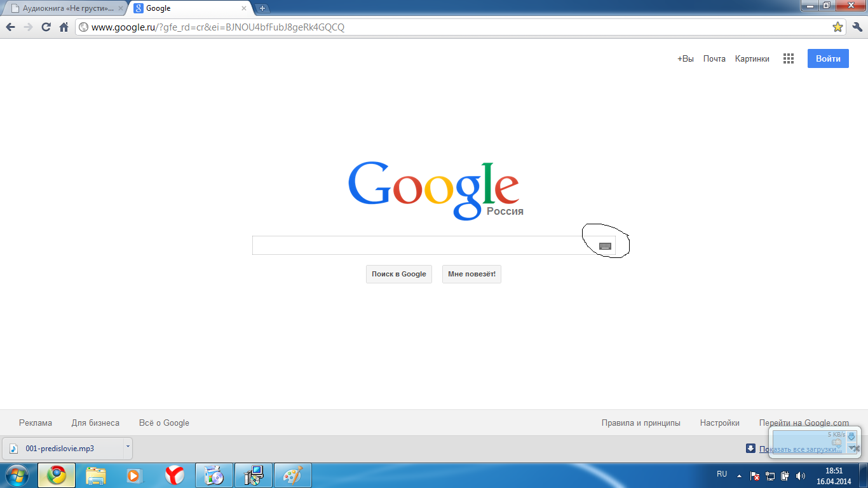Click the browser forward arrow
The image size is (868, 488).
[28, 27]
